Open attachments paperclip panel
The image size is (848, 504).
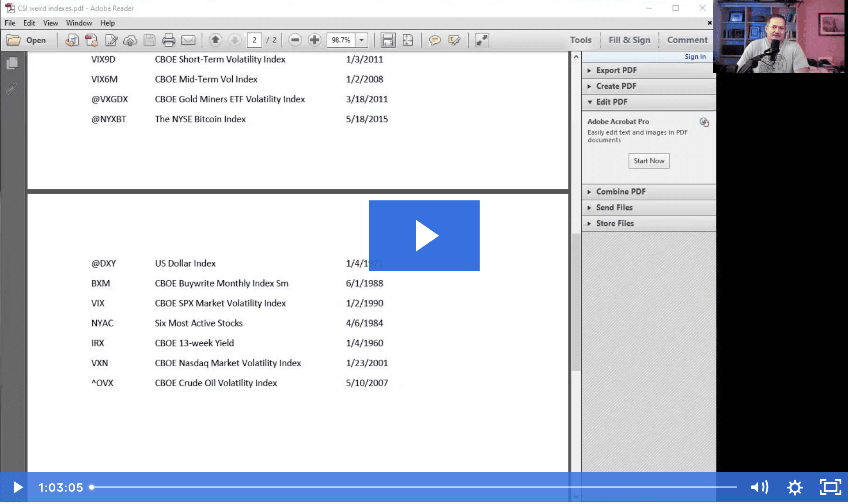click(x=12, y=88)
